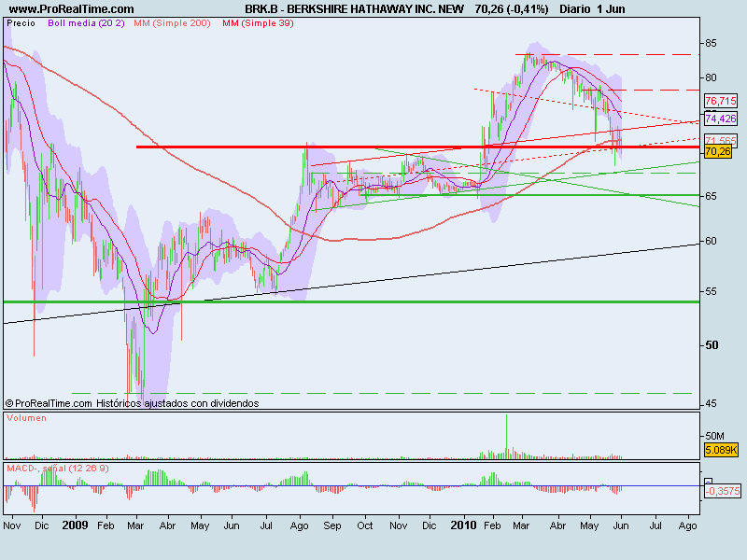Select the Volumen panel label
This screenshot has height=560, width=747.
point(26,418)
